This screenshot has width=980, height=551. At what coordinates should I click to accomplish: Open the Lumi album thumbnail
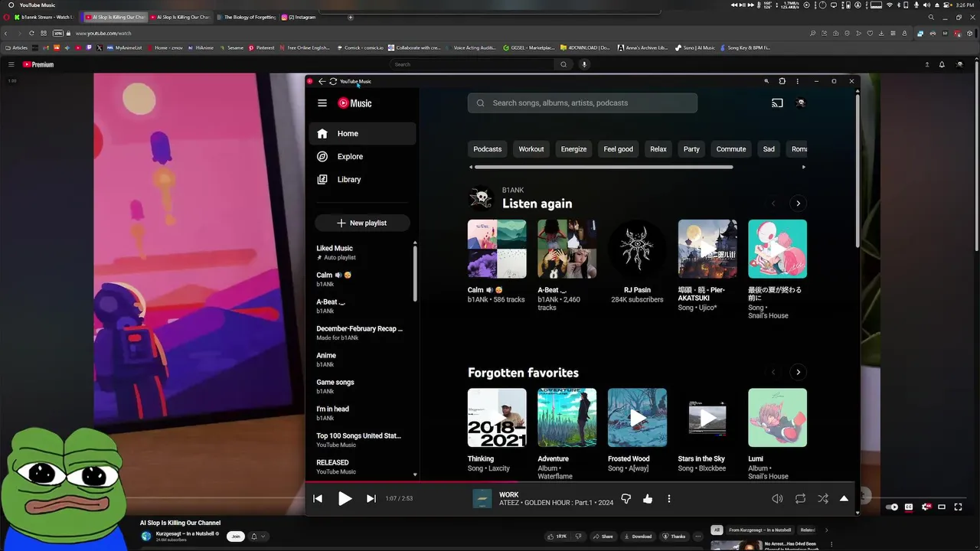pyautogui.click(x=777, y=418)
